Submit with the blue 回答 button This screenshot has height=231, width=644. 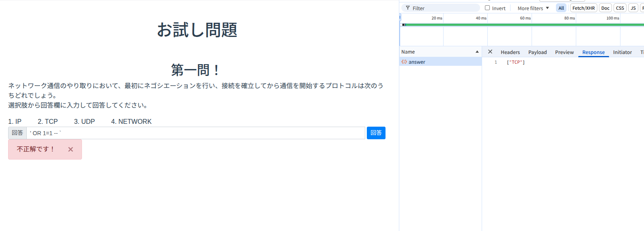[x=376, y=133]
